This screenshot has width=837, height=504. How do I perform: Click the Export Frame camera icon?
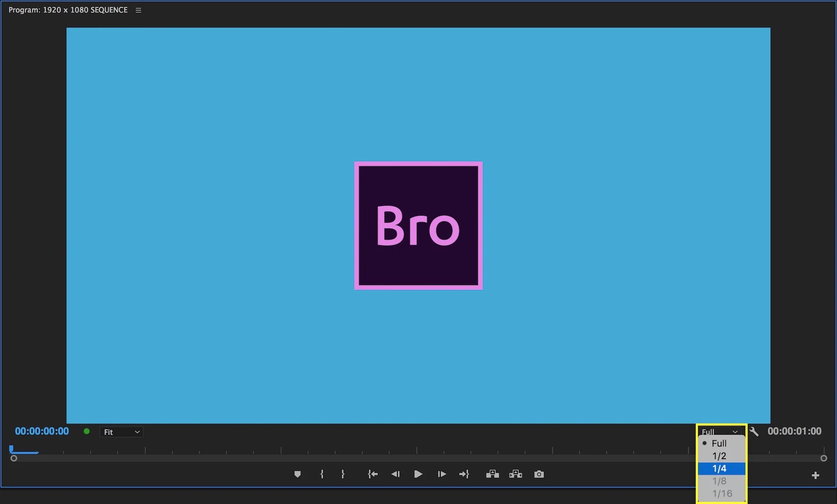(539, 474)
